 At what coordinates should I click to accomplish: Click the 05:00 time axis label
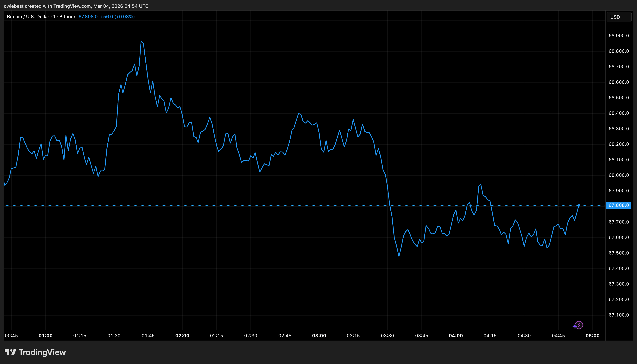pyautogui.click(x=592, y=336)
